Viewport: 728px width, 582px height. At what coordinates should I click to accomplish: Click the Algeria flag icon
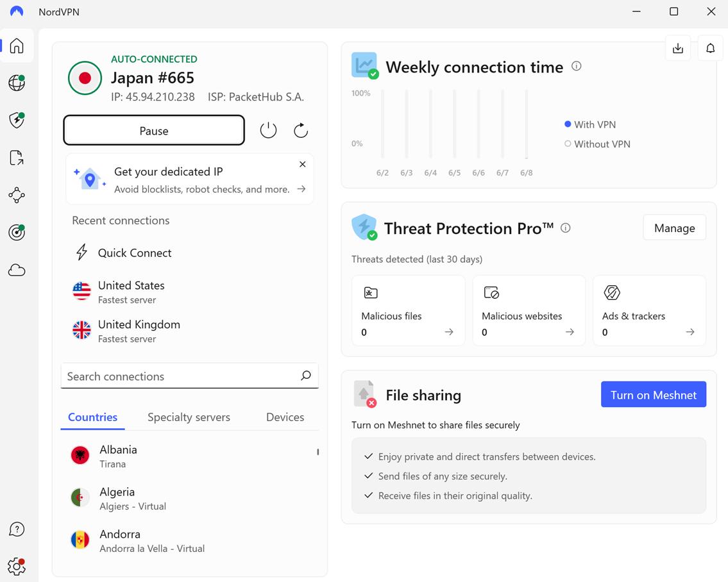point(80,497)
